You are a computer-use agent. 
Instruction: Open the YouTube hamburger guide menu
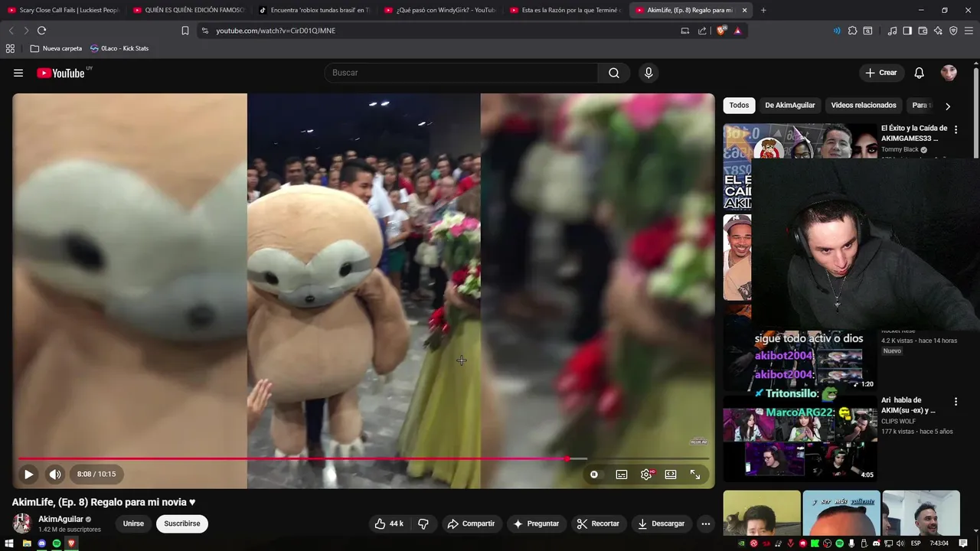[18, 73]
